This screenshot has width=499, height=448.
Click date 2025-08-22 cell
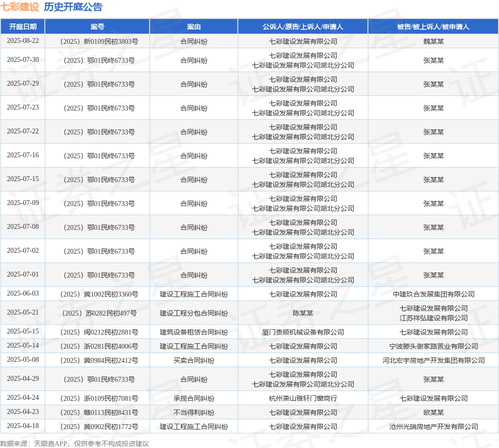click(x=22, y=41)
